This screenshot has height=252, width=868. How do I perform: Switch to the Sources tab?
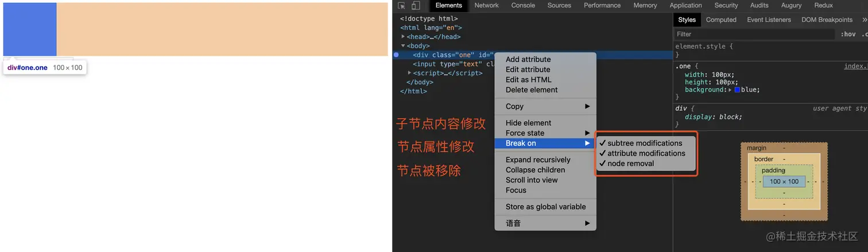coord(559,5)
